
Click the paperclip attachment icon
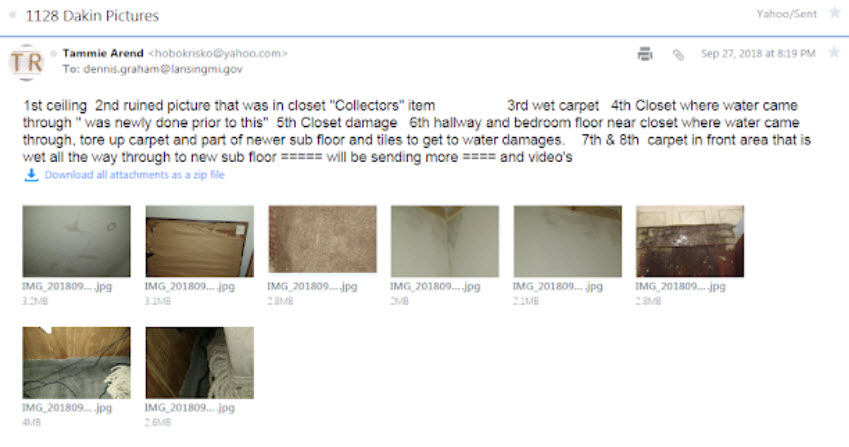tap(678, 55)
